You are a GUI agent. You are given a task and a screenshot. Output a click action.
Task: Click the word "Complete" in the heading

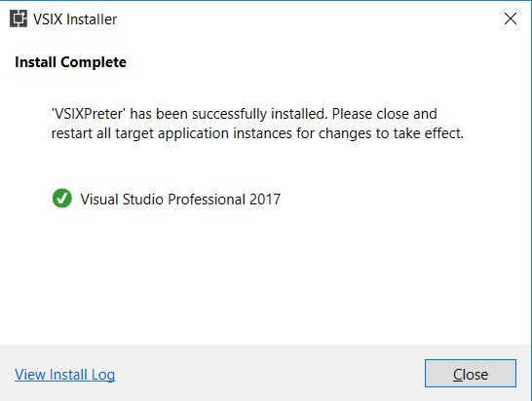pyautogui.click(x=94, y=62)
